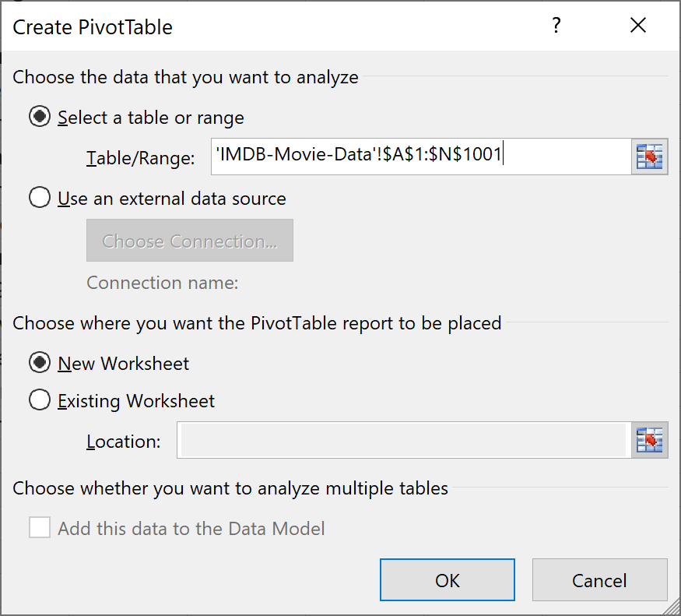The image size is (681, 616).
Task: Click the 'Choose the data that you want to analyze' heading
Action: coord(185,77)
